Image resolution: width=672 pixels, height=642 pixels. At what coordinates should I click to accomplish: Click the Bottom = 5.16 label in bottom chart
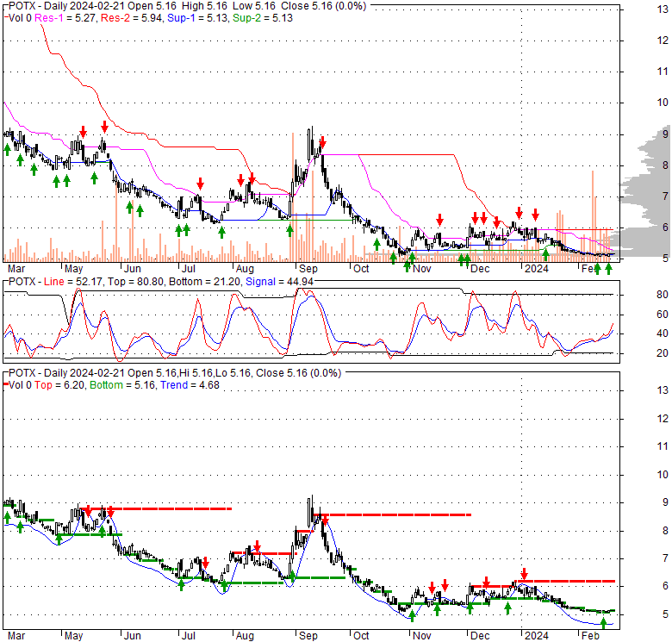(x=123, y=385)
